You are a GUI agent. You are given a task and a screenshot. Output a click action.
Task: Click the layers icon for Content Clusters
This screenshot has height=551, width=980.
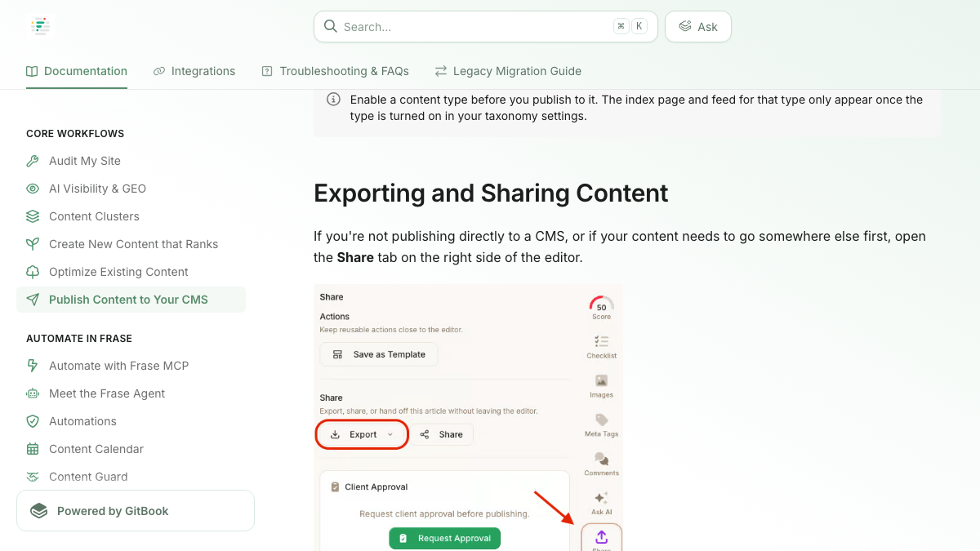coord(33,216)
